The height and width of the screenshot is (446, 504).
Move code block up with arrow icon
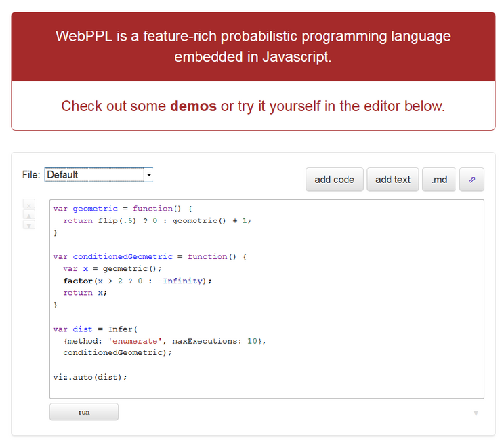click(x=29, y=215)
